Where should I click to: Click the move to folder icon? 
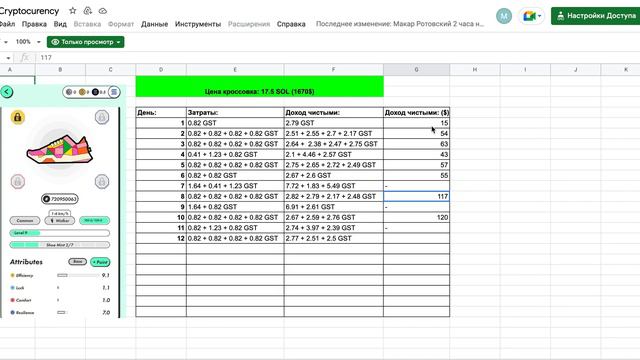coord(87,11)
